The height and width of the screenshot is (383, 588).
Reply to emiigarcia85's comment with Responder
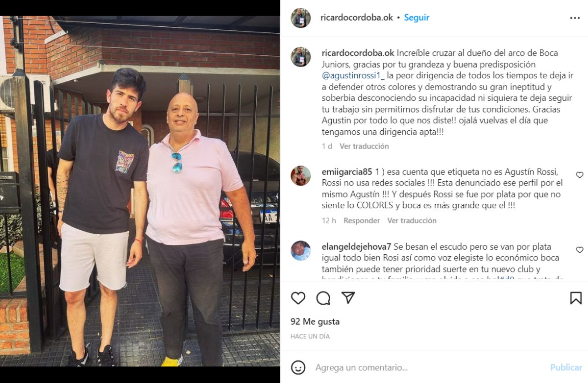point(362,220)
